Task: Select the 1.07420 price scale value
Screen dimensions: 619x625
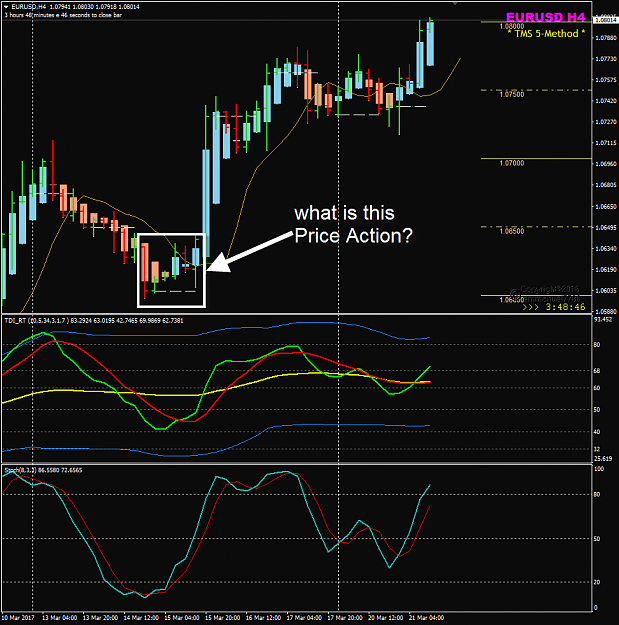Action: 606,101
